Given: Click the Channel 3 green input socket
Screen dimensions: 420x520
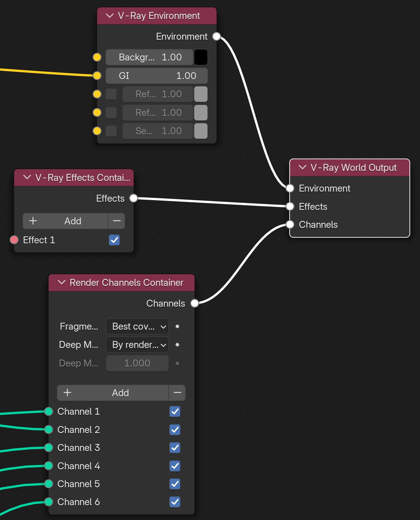Looking at the screenshot, I should (x=49, y=448).
